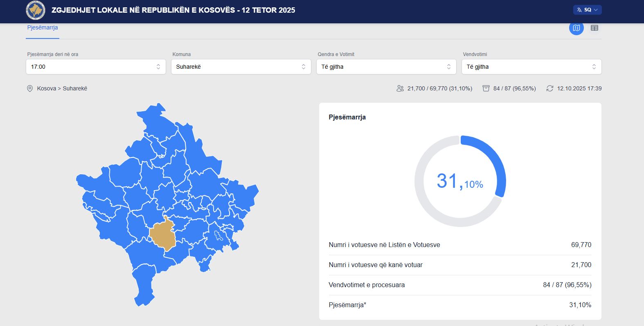The width and height of the screenshot is (644, 326).
Task: Click the refresh icon beside timestamp
Action: [x=549, y=88]
